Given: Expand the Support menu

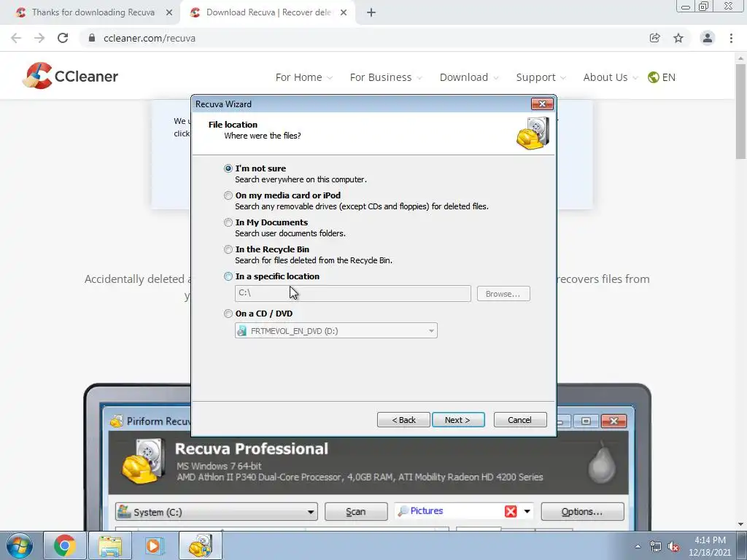Looking at the screenshot, I should click(x=541, y=77).
